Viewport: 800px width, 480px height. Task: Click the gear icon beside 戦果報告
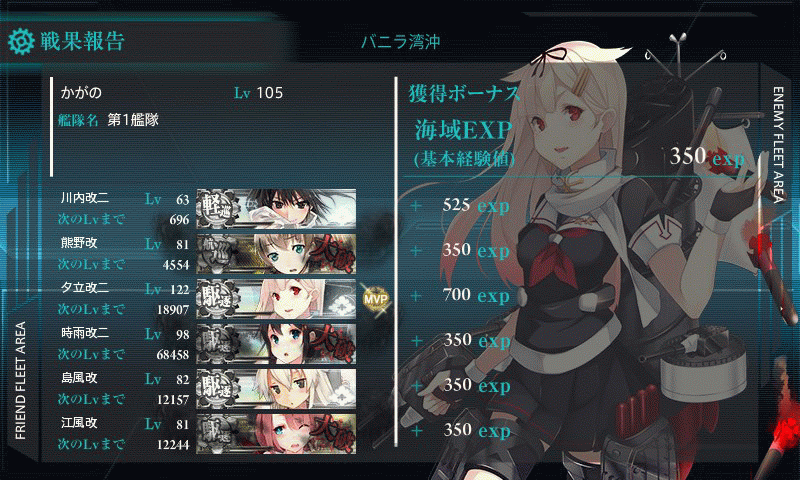[21, 42]
